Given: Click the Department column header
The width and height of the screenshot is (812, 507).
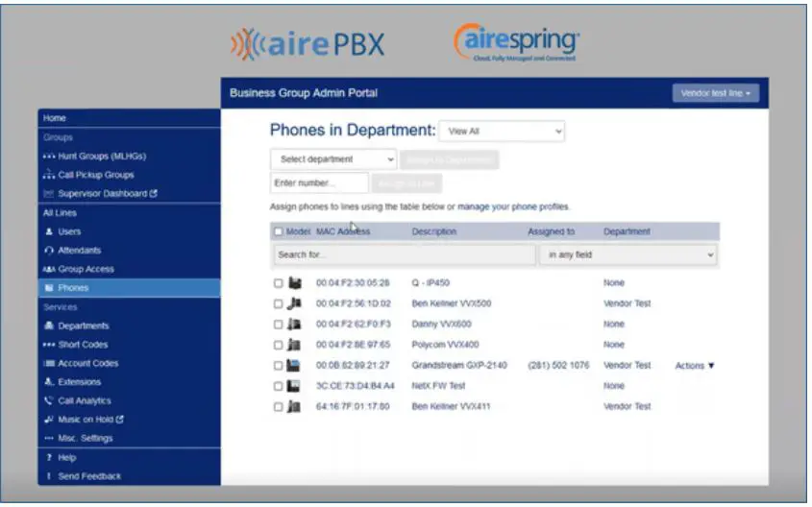Looking at the screenshot, I should 627,231.
